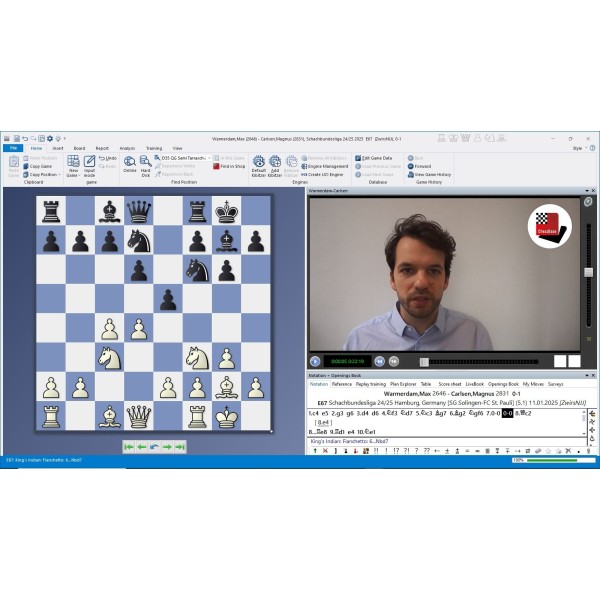Play the video with the play button
This screenshot has width=600, height=600.
315,361
